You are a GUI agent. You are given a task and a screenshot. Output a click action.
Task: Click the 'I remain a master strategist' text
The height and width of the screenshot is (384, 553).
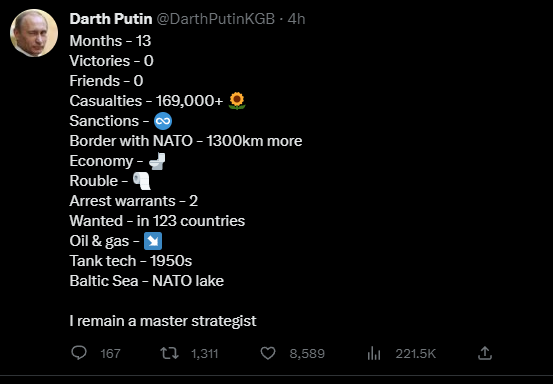(163, 321)
